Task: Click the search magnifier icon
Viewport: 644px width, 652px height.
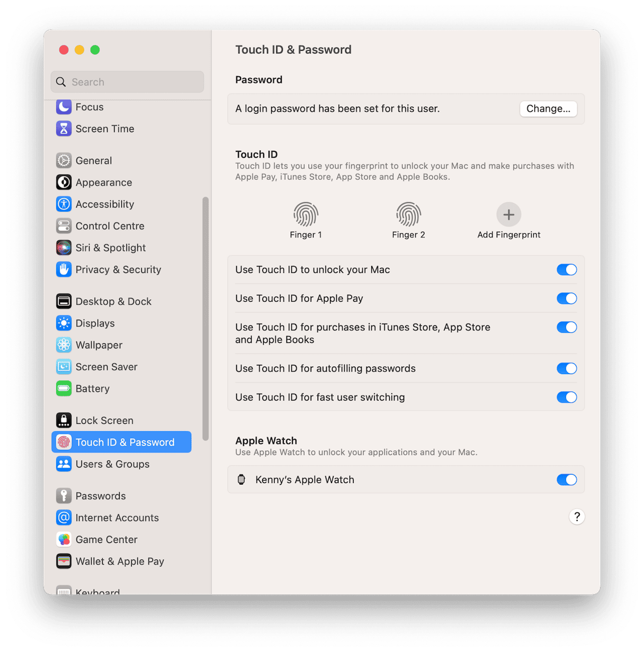Action: click(61, 82)
